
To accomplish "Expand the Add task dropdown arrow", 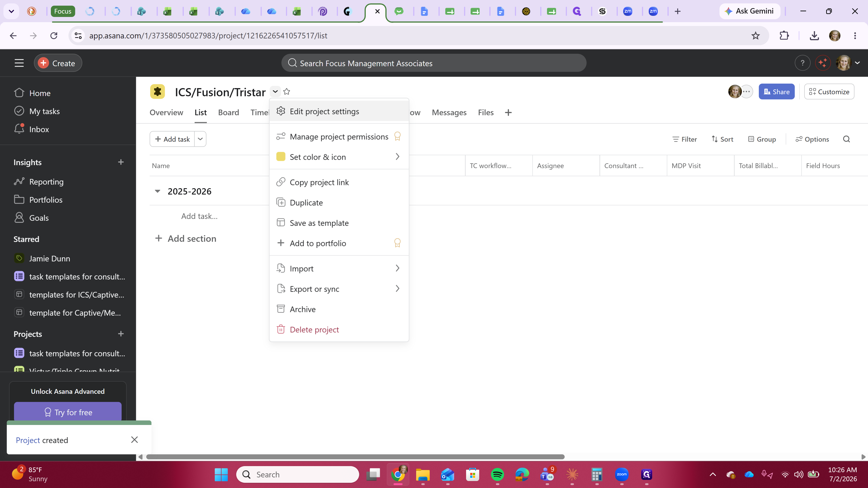I will (200, 139).
